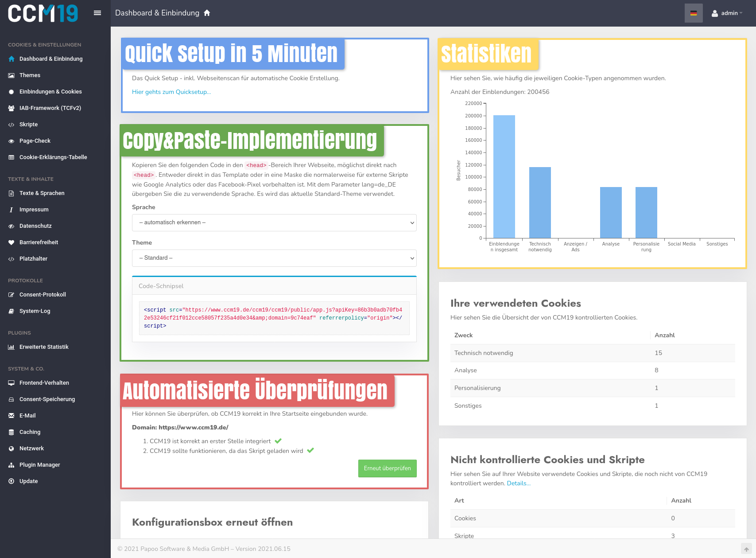Click the Datenschutz crossed-eye icon

[x=12, y=226]
